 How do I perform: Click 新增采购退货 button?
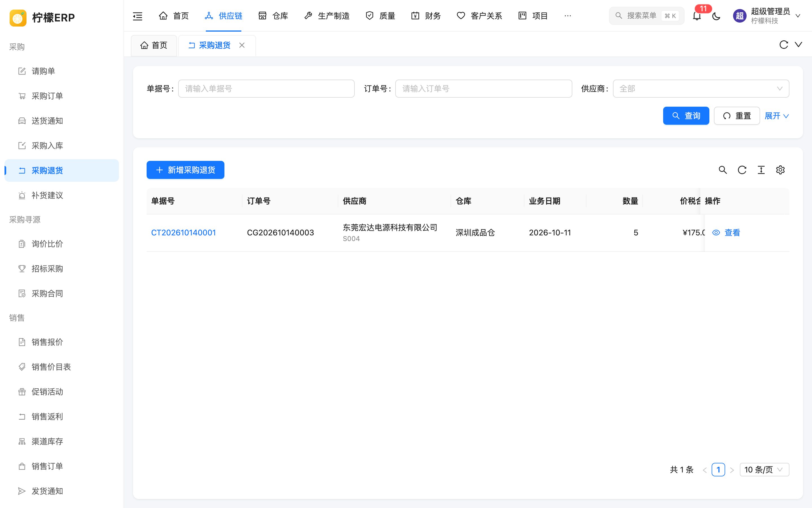(x=185, y=170)
